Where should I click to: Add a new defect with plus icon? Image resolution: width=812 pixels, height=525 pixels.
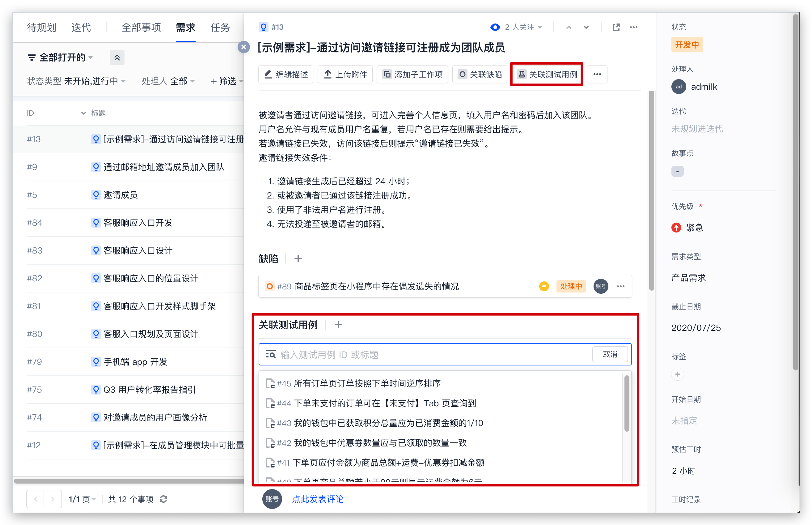pos(298,259)
